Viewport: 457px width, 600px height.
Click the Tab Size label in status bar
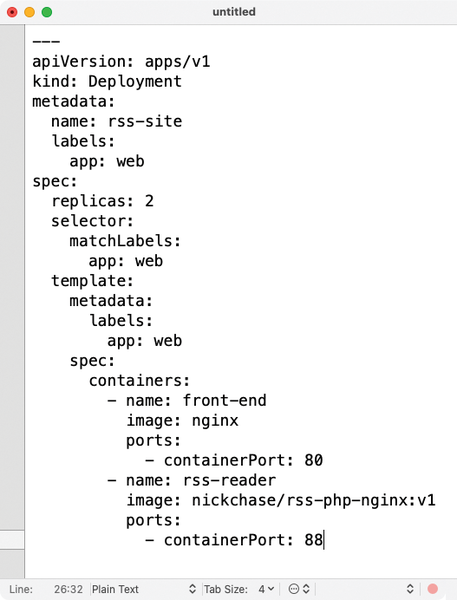coord(226,589)
